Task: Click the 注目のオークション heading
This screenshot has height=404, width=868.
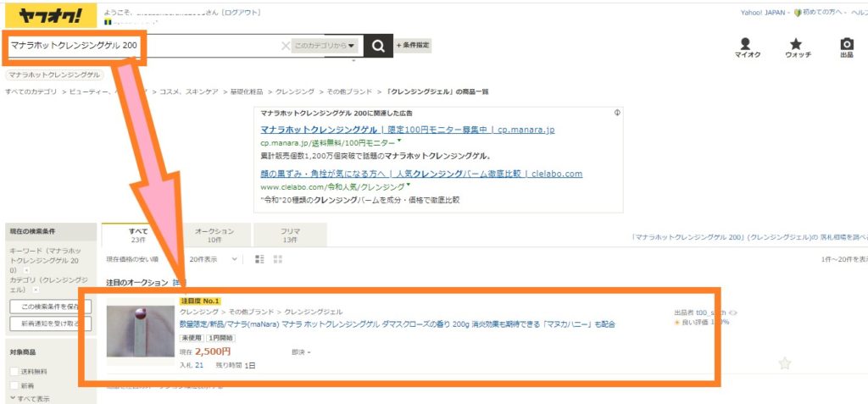Action: pyautogui.click(x=136, y=283)
